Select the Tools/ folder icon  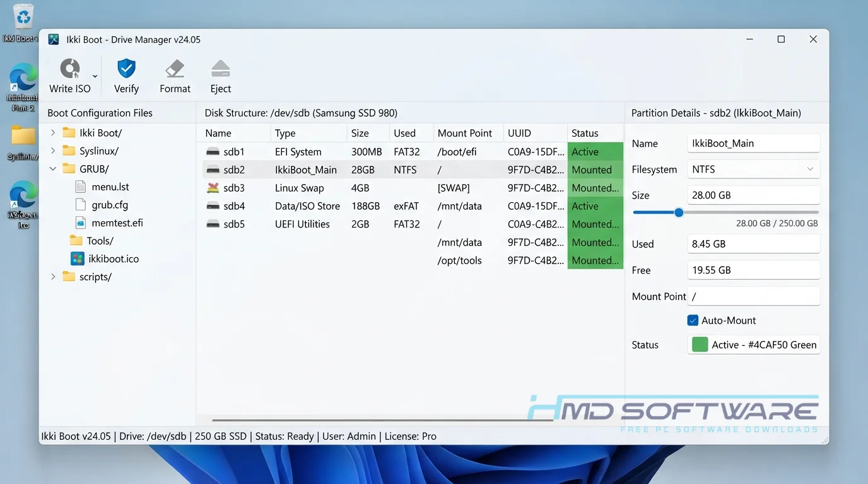[76, 241]
